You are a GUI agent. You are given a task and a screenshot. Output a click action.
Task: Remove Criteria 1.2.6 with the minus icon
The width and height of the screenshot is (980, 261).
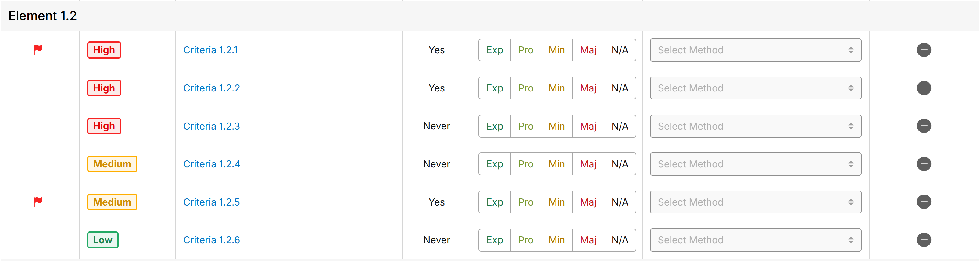click(x=924, y=240)
